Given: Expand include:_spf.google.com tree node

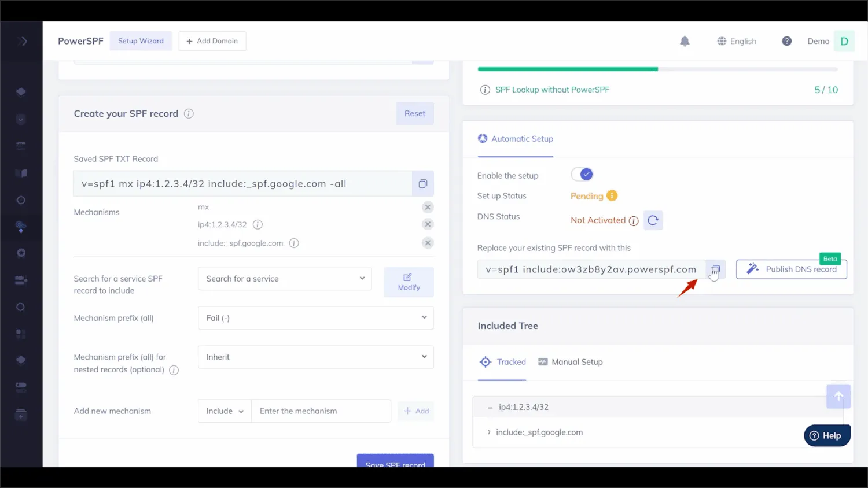Looking at the screenshot, I should pos(489,432).
